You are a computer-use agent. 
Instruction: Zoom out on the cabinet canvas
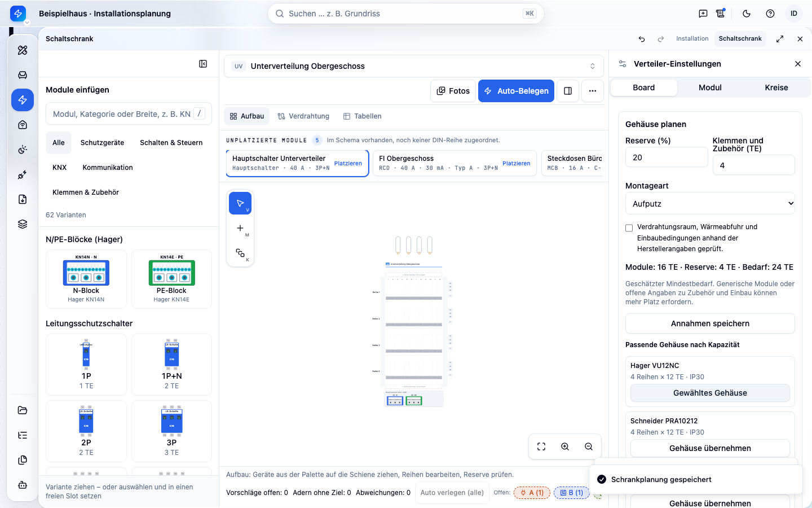pos(589,446)
